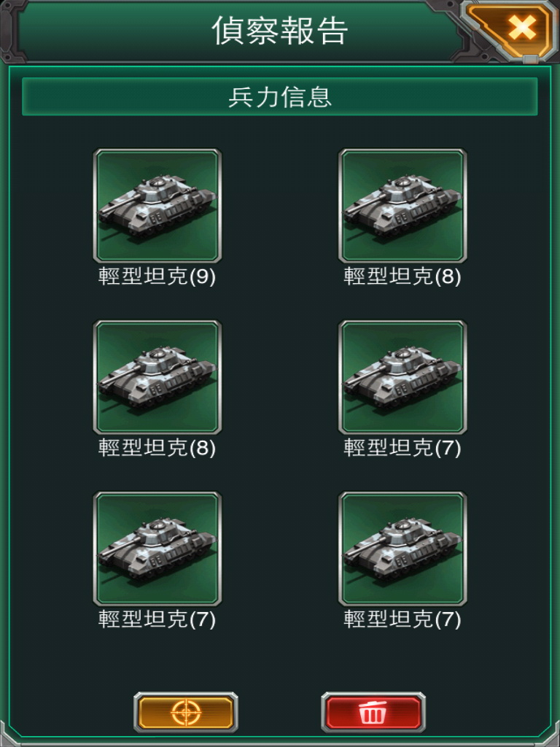Click the bottom-right 輕型坦克(7) label text
Image resolution: width=560 pixels, height=747 pixels.
click(402, 619)
